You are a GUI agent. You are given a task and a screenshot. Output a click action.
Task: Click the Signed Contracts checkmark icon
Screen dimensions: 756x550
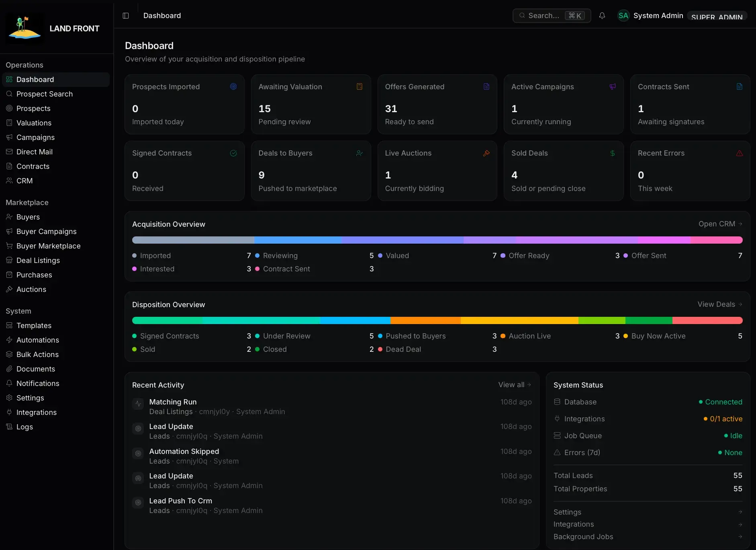click(x=233, y=153)
